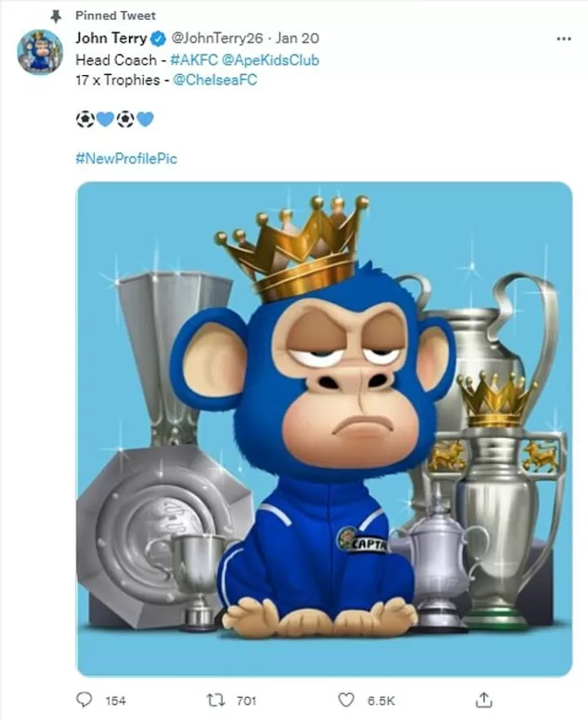Click the 6.5K likes count
Screen dimensions: 588x720
tap(379, 700)
